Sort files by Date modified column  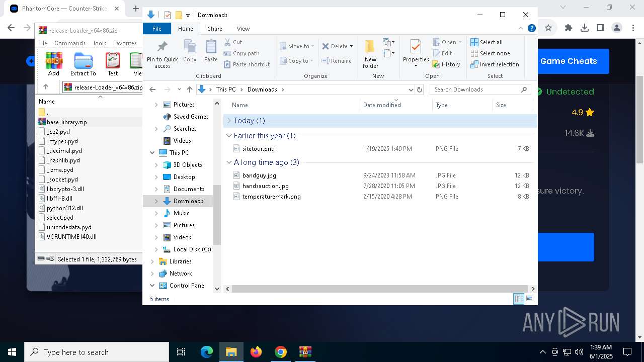tap(396, 105)
